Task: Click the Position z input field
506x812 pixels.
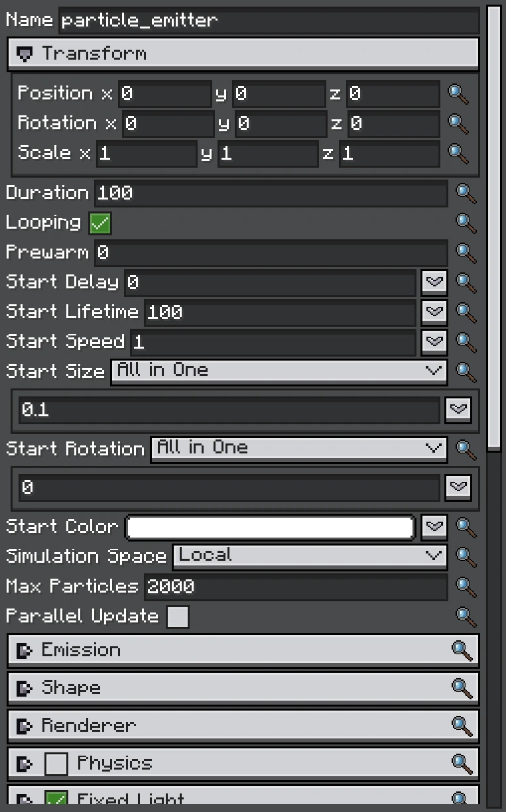Action: [x=393, y=94]
